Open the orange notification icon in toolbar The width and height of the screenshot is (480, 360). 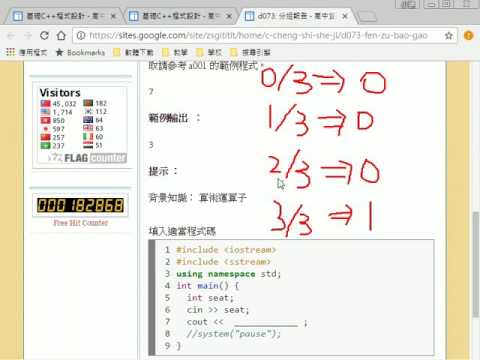tap(469, 35)
